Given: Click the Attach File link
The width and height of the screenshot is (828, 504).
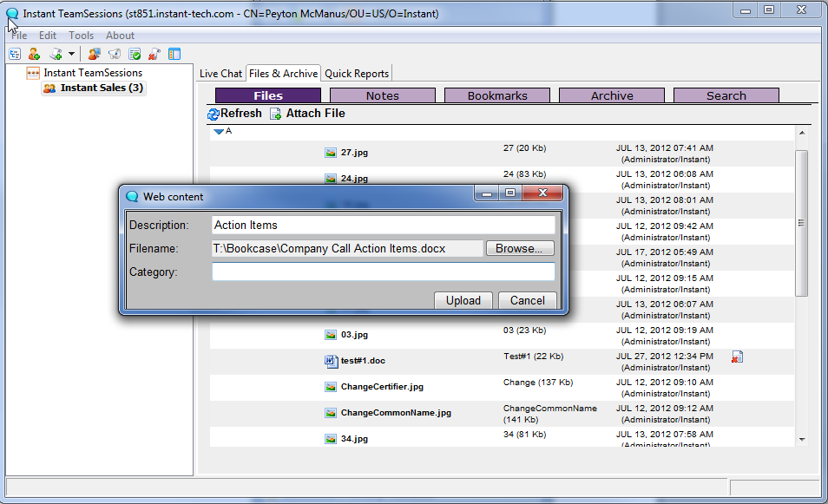Looking at the screenshot, I should pyautogui.click(x=316, y=114).
